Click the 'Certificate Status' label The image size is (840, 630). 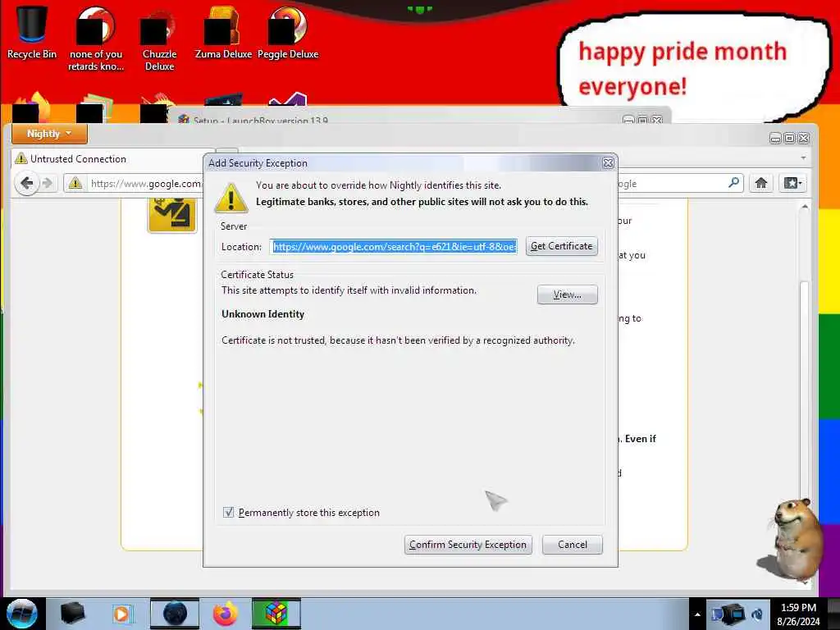coord(257,275)
